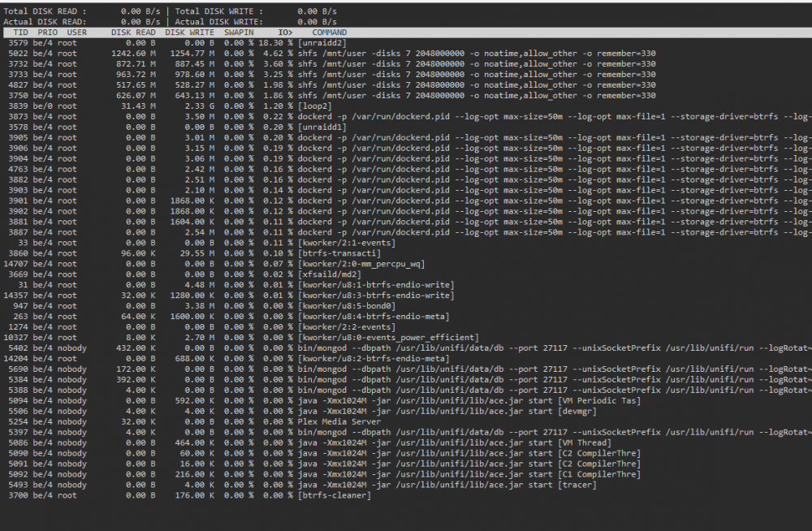Select the 887.45 M disk write value
The height and width of the screenshot is (531, 812).
pos(192,63)
